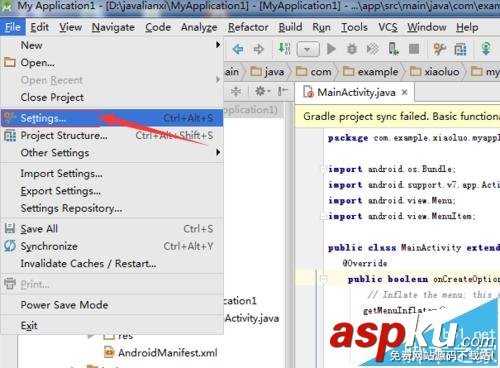This screenshot has width=500, height=368.
Task: Click the toolbar Settings wrench icon
Action: 440,49
